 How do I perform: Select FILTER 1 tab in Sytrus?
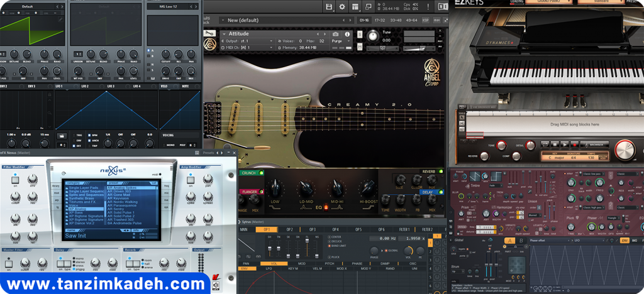tap(404, 230)
